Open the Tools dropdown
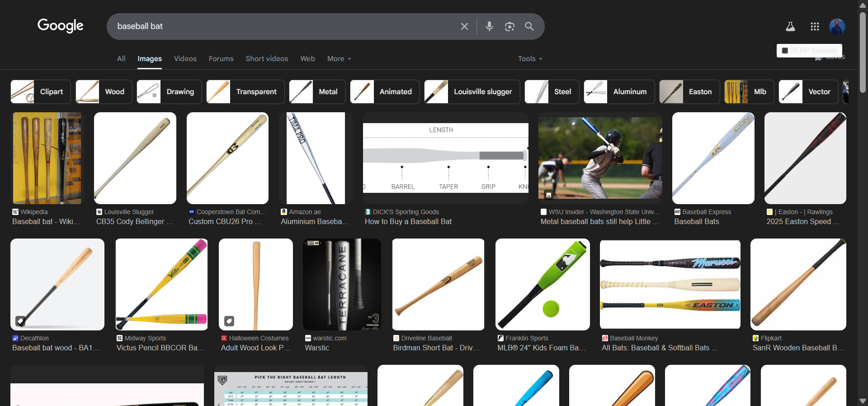This screenshot has width=868, height=406. (x=530, y=59)
